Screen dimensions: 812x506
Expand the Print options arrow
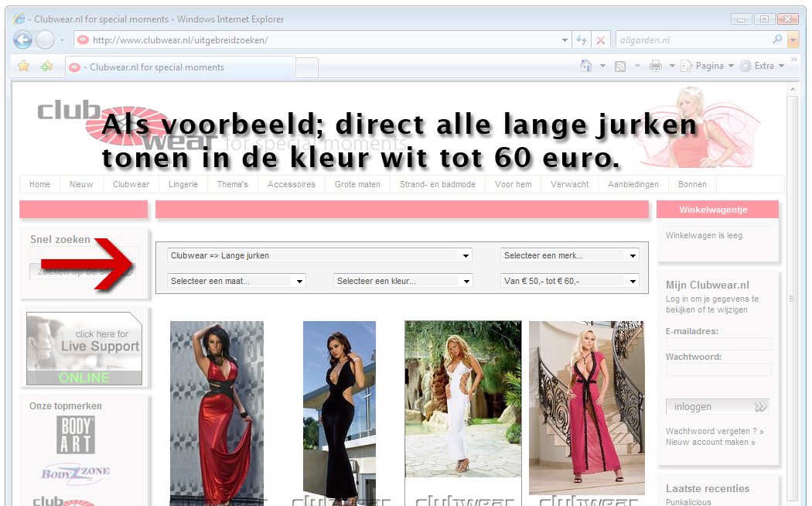coord(672,66)
